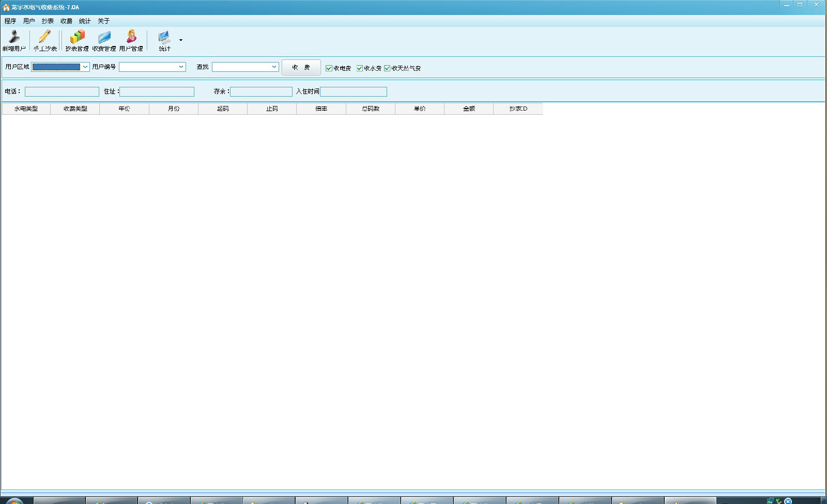Open the 抄表管理 meter reading management icon
The image size is (827, 504).
pyautogui.click(x=77, y=40)
